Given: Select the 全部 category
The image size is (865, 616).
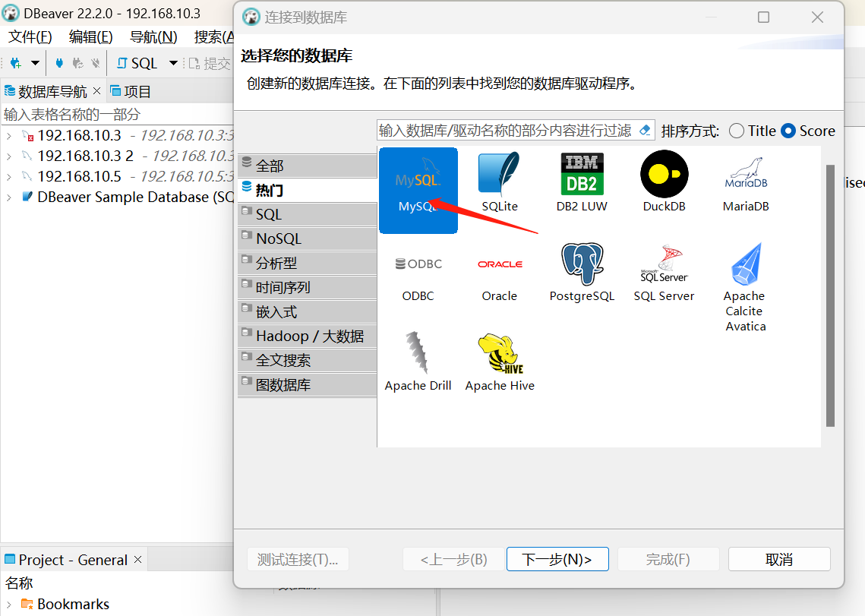Looking at the screenshot, I should (308, 166).
